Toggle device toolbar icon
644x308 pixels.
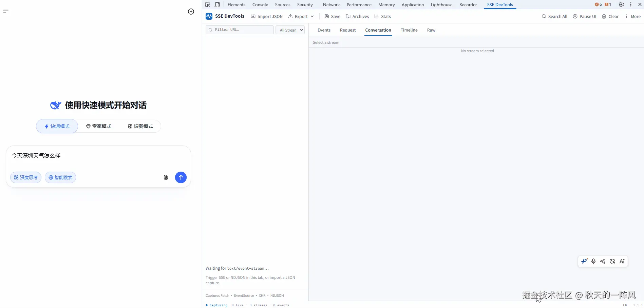(x=217, y=4)
